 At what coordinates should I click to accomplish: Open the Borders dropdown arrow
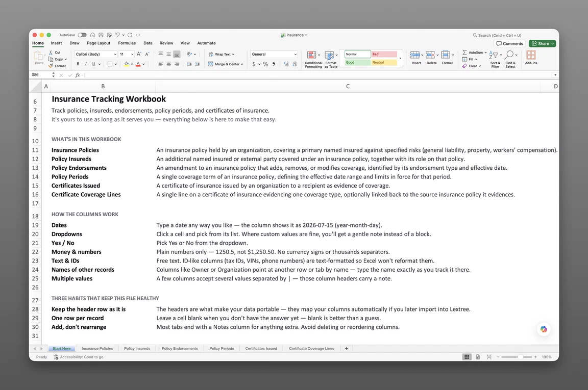coord(115,64)
